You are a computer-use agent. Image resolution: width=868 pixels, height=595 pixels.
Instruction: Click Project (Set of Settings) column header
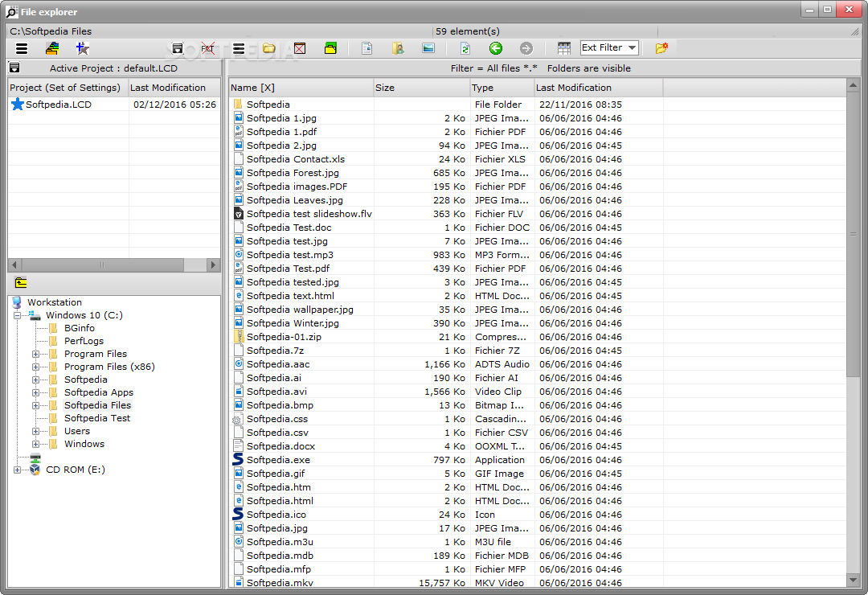point(68,88)
